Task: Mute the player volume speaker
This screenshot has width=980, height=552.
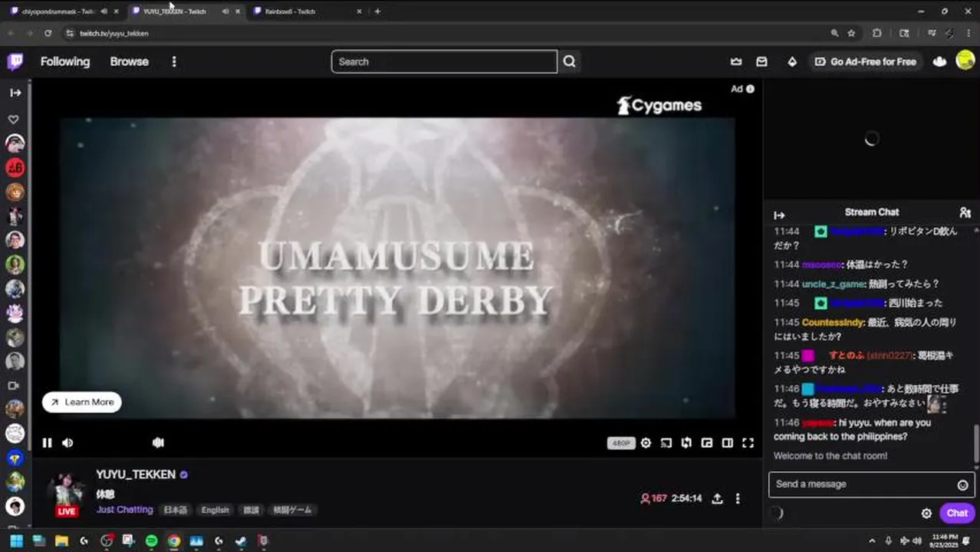Action: [67, 442]
